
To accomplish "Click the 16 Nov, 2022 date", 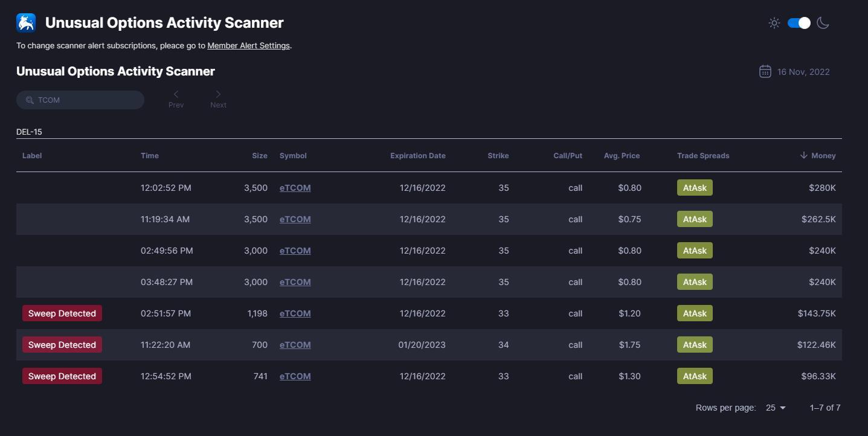I will tap(803, 72).
